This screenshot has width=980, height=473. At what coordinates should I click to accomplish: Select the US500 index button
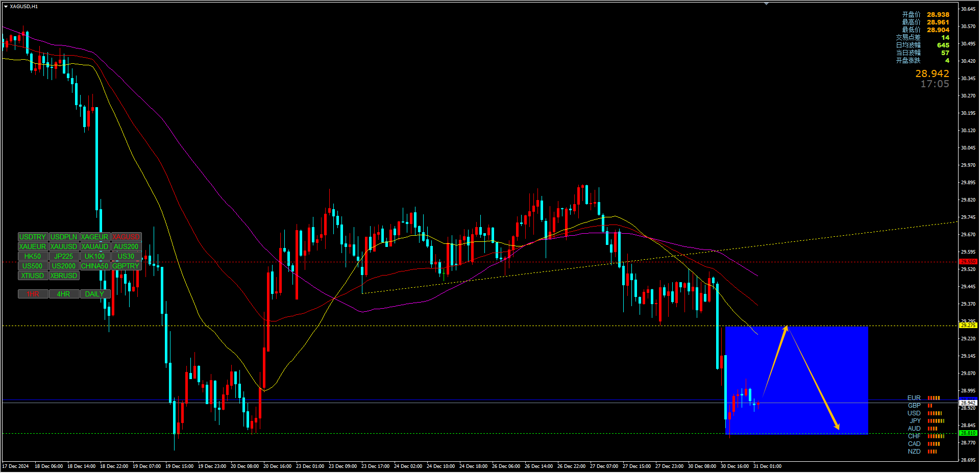33,266
